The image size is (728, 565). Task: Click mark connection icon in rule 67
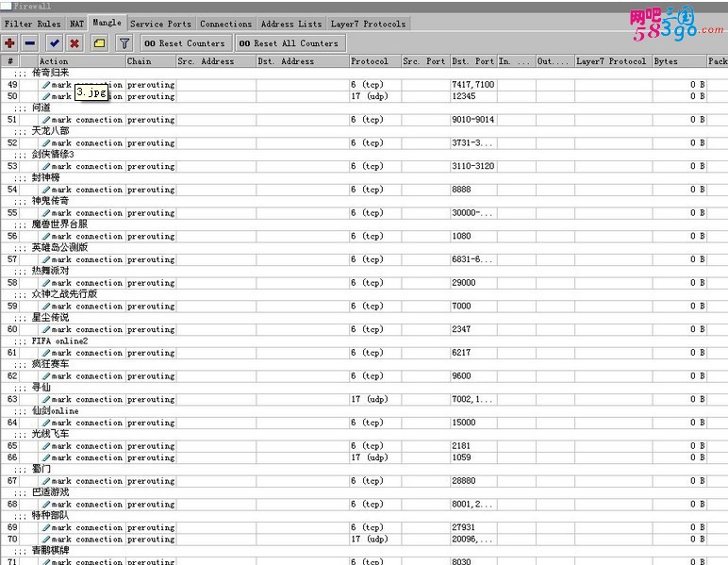[45, 481]
